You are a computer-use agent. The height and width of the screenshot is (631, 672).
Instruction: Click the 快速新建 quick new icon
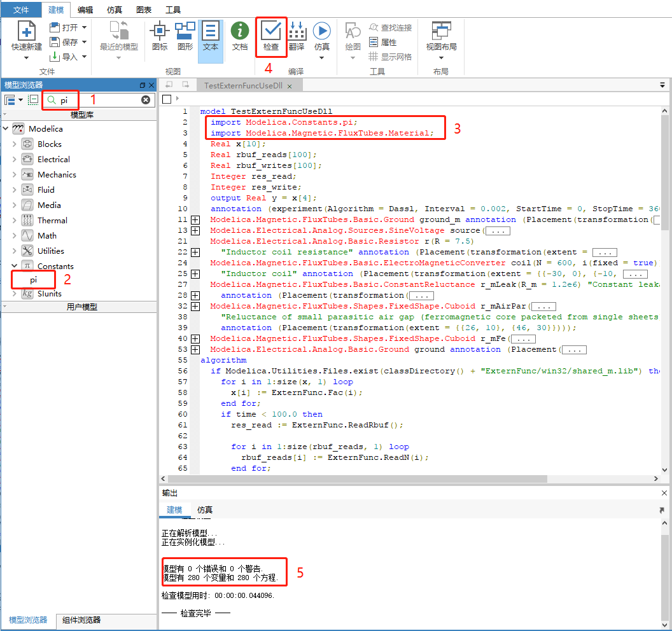pos(26,32)
